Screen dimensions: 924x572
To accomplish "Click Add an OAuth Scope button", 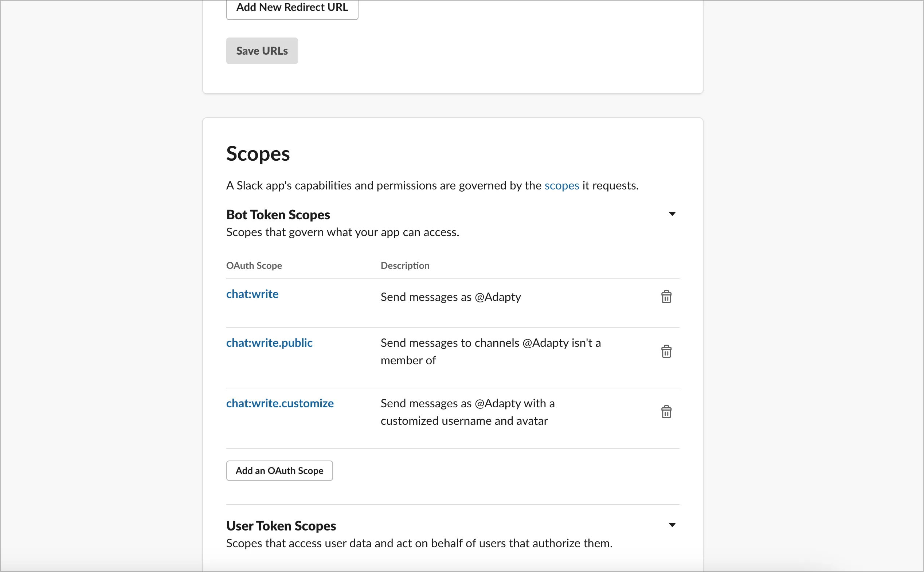I will 279,471.
